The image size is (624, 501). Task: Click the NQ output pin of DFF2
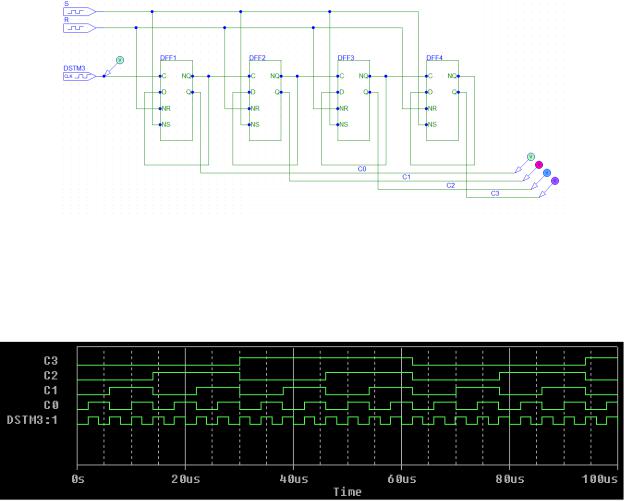click(x=275, y=76)
